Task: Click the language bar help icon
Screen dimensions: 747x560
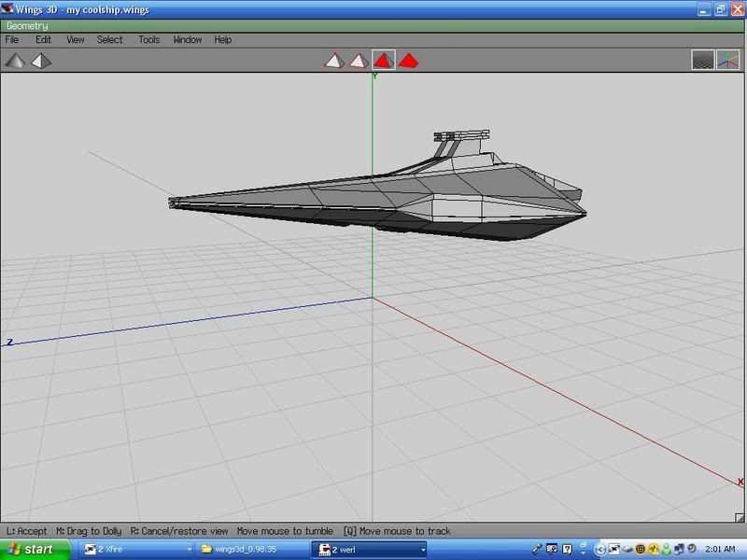Action: 567,549
